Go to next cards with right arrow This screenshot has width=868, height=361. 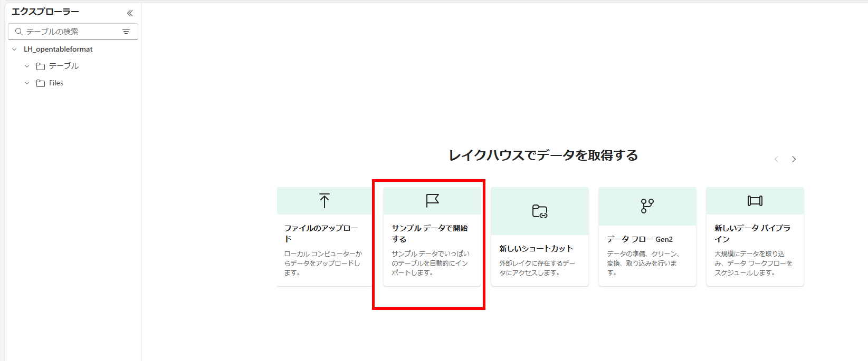[x=794, y=159]
